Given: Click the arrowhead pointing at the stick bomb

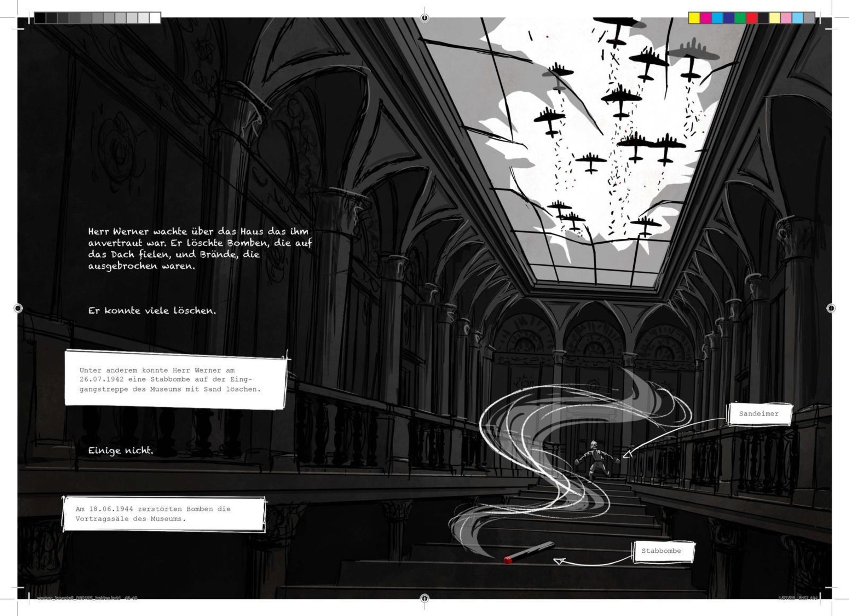Looking at the screenshot, I should [x=559, y=561].
